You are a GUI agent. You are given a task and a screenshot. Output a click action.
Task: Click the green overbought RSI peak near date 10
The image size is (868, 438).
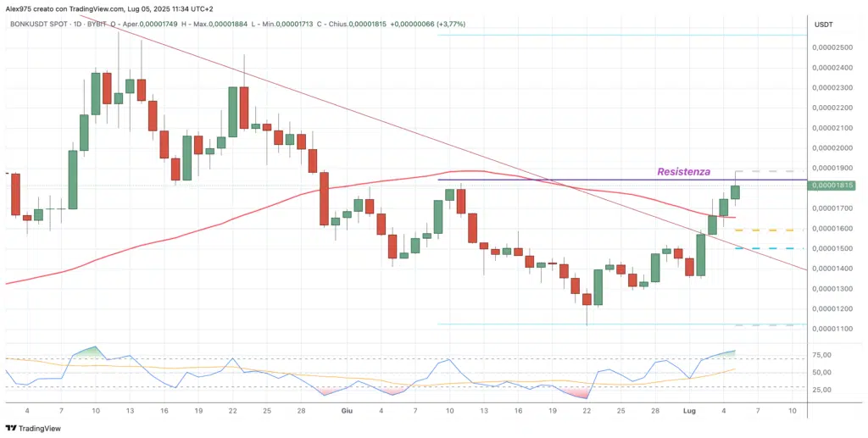coord(94,349)
